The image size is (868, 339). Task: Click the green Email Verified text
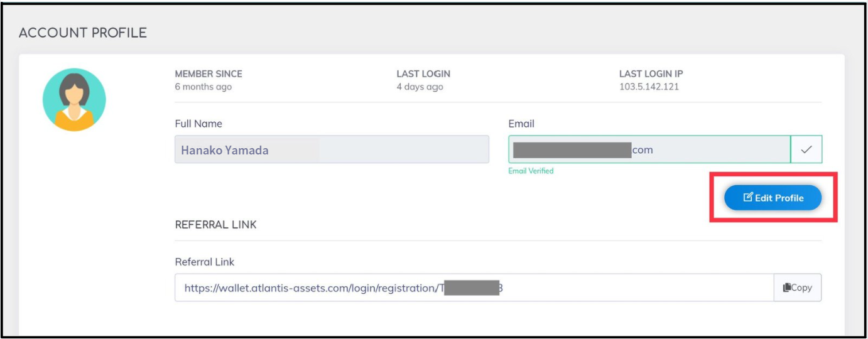(531, 171)
